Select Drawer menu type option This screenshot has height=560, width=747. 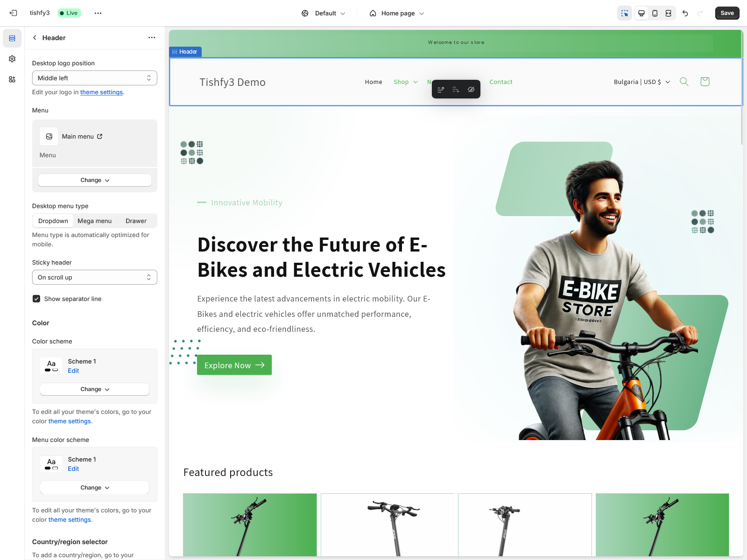pos(136,221)
